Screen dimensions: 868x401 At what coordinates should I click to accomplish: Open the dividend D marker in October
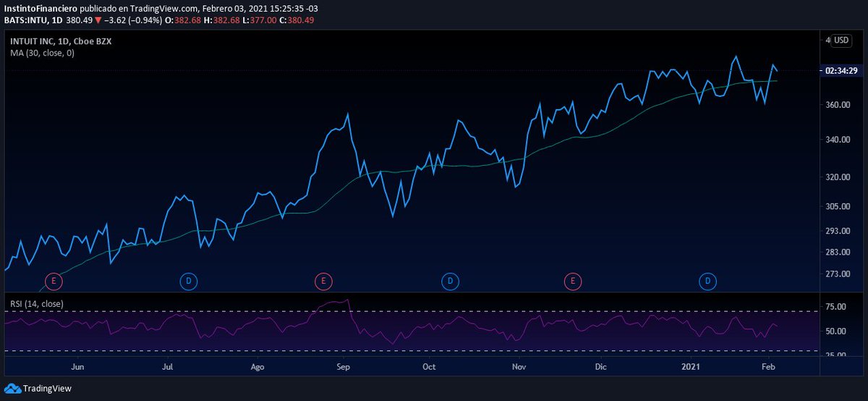coord(450,281)
